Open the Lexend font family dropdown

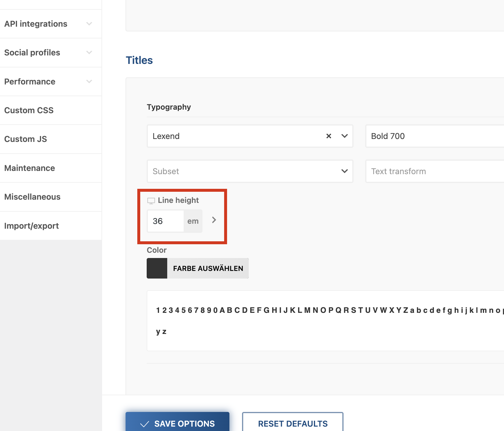(344, 136)
